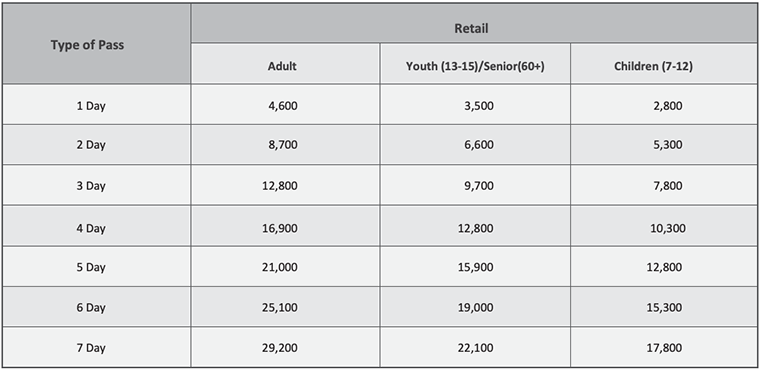
Task: Select the Youth (13-15)/Senior(60+) column header
Action: (475, 64)
